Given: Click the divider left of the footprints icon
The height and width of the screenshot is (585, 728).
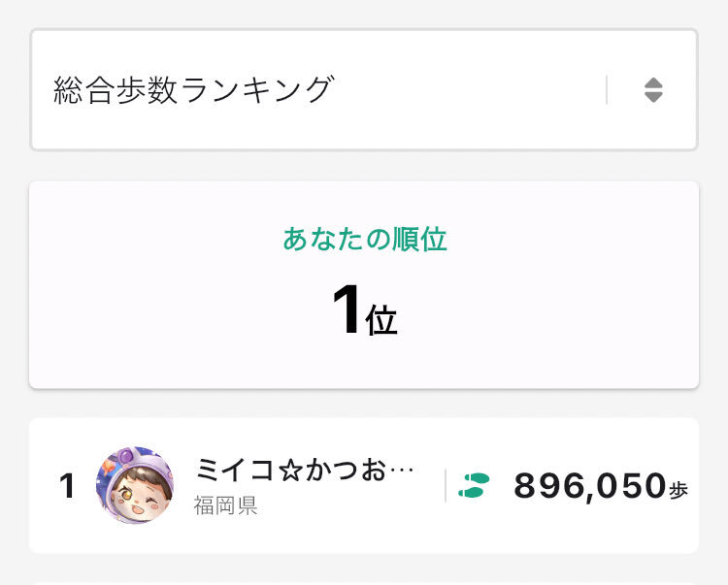Looking at the screenshot, I should (x=446, y=485).
